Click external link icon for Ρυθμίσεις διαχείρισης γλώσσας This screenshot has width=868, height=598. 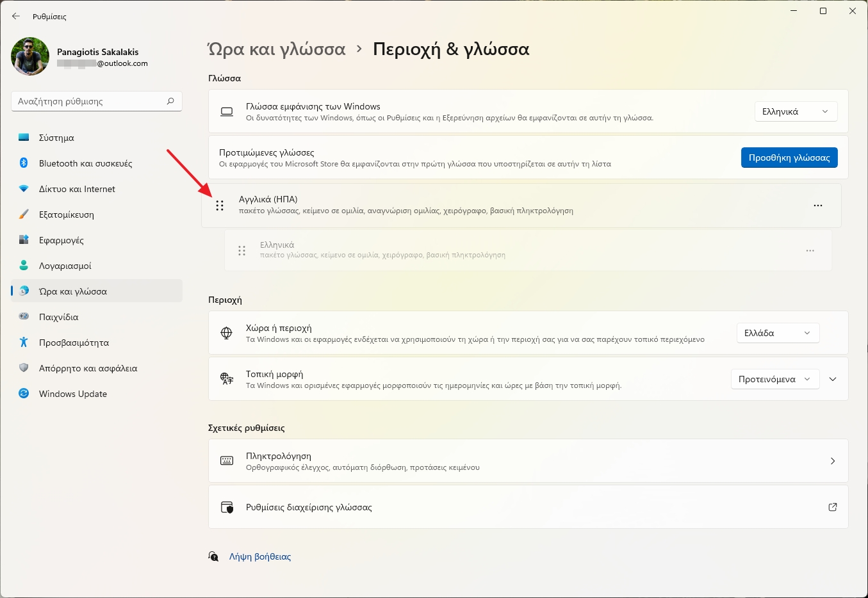click(x=832, y=507)
